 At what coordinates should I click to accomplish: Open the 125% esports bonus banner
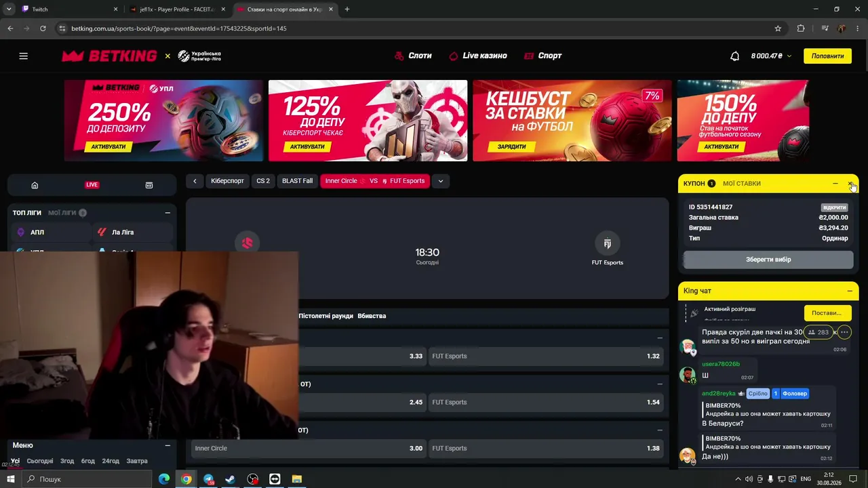pos(368,121)
